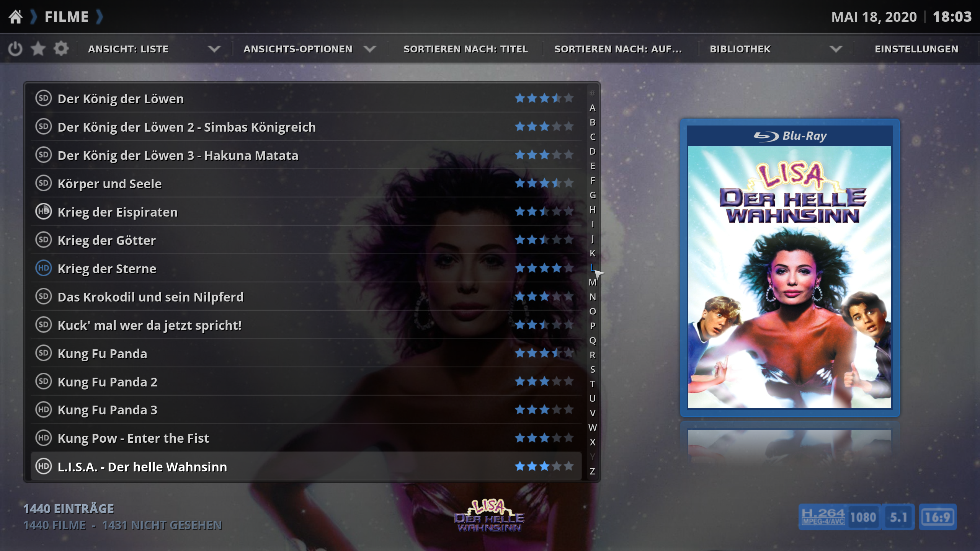Click the star rating of Krieg der Sterne
Screen dimensions: 980x551
pos(544,268)
